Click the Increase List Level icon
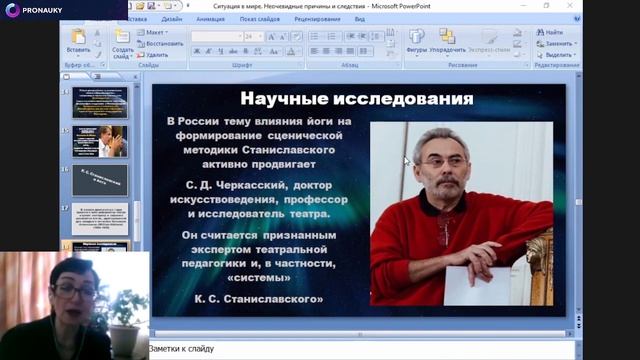The image size is (640, 360). [x=362, y=37]
